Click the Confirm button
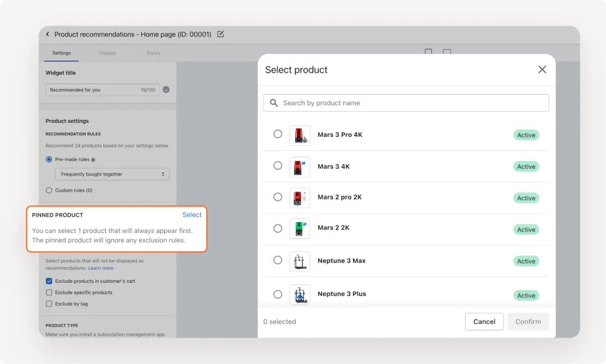Image resolution: width=606 pixels, height=364 pixels. tap(528, 321)
